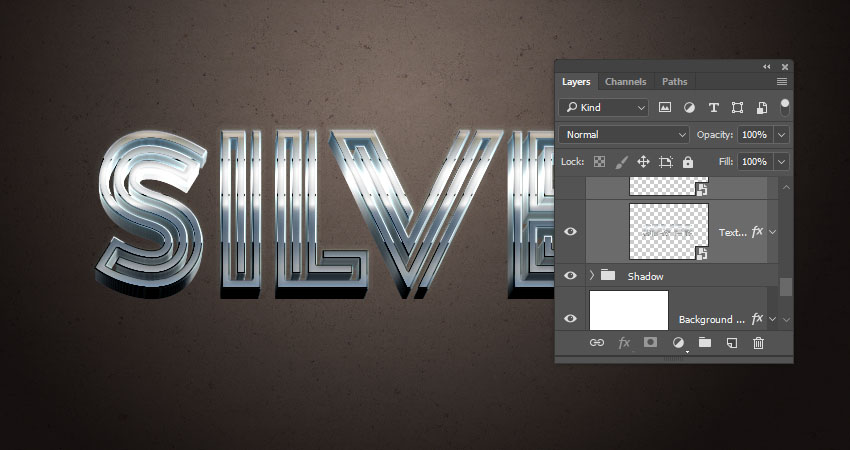Click the Background layer fx indicator

pos(757,319)
